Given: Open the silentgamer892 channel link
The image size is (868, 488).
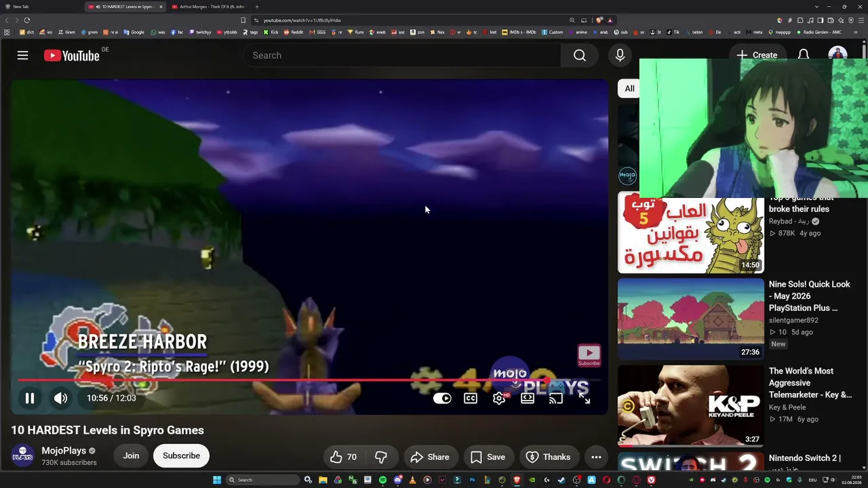Looking at the screenshot, I should point(793,321).
